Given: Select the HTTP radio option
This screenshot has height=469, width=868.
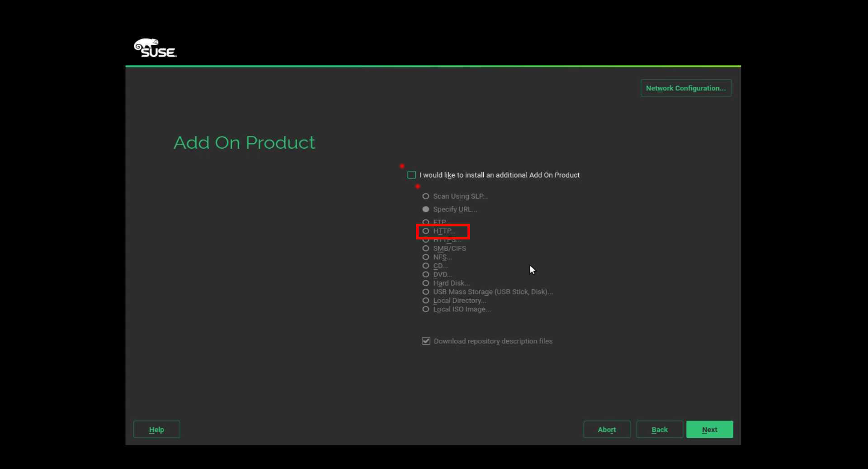Looking at the screenshot, I should coord(425,231).
